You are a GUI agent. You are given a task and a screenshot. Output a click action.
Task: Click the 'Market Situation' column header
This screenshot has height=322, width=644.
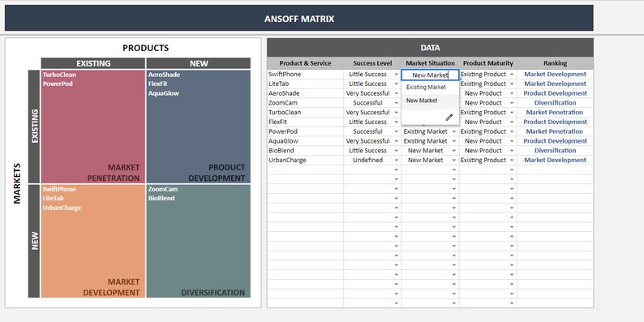430,63
